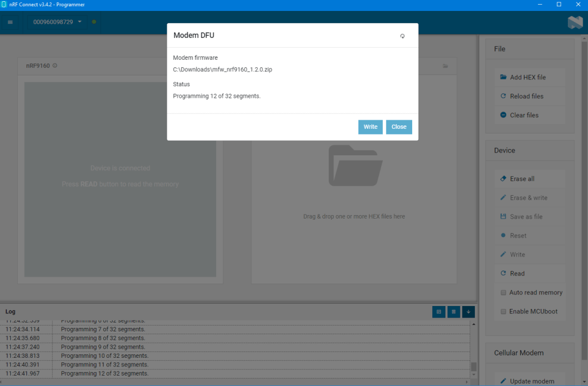Image resolution: width=588 pixels, height=386 pixels.
Task: Toggle the Auto read memory checkbox
Action: (x=504, y=292)
